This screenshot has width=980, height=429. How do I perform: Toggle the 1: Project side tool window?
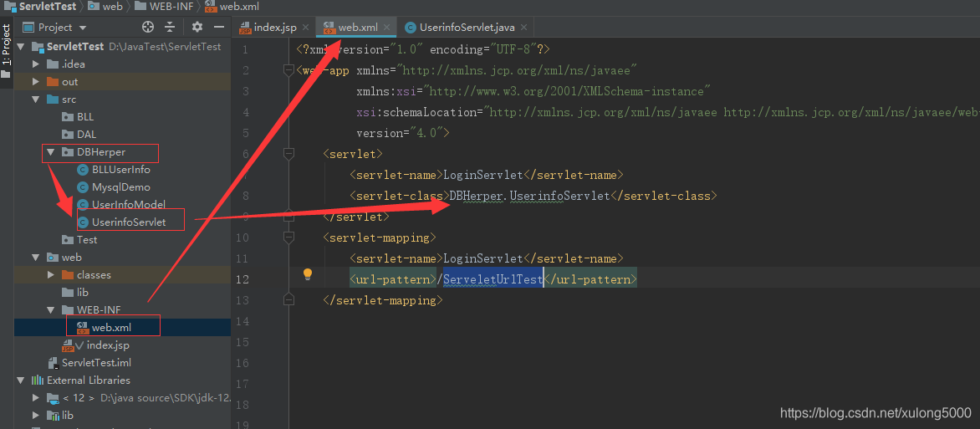pyautogui.click(x=6, y=50)
